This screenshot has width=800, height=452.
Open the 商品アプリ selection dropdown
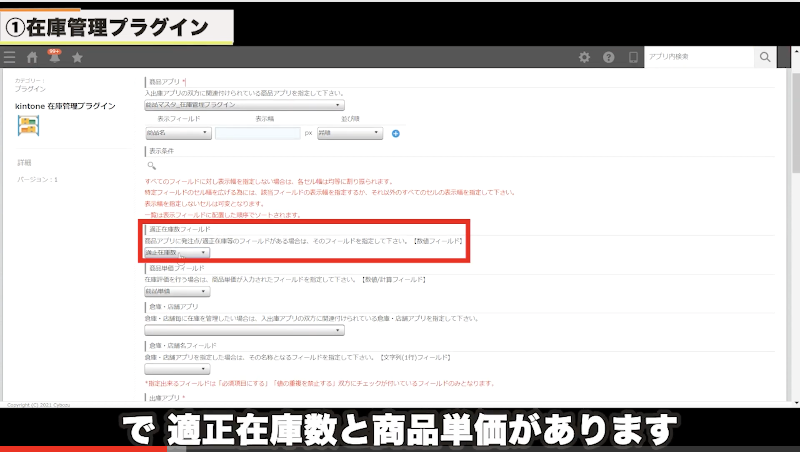pyautogui.click(x=244, y=105)
